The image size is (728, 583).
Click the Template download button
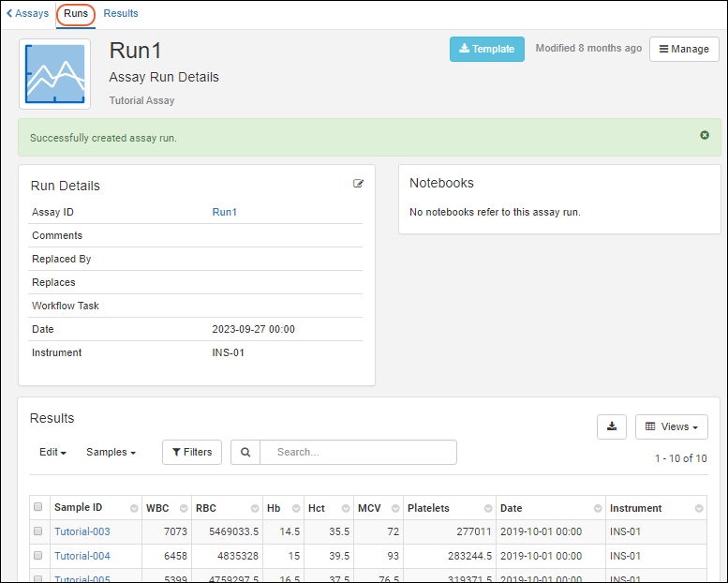(486, 49)
